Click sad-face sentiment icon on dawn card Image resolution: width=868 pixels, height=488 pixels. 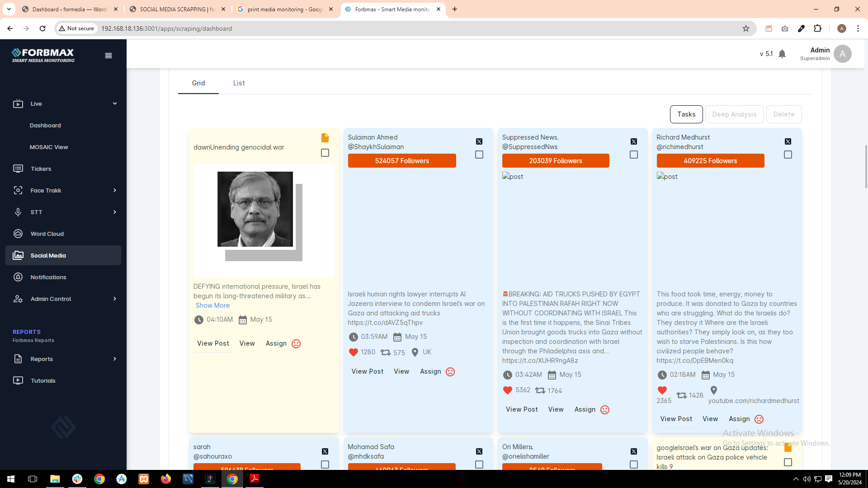pyautogui.click(x=296, y=344)
